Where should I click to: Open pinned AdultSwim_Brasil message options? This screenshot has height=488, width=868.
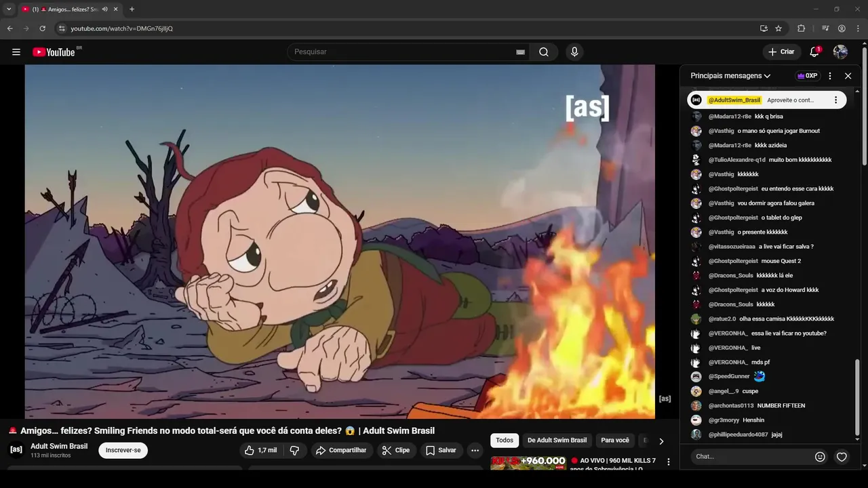[x=835, y=100]
